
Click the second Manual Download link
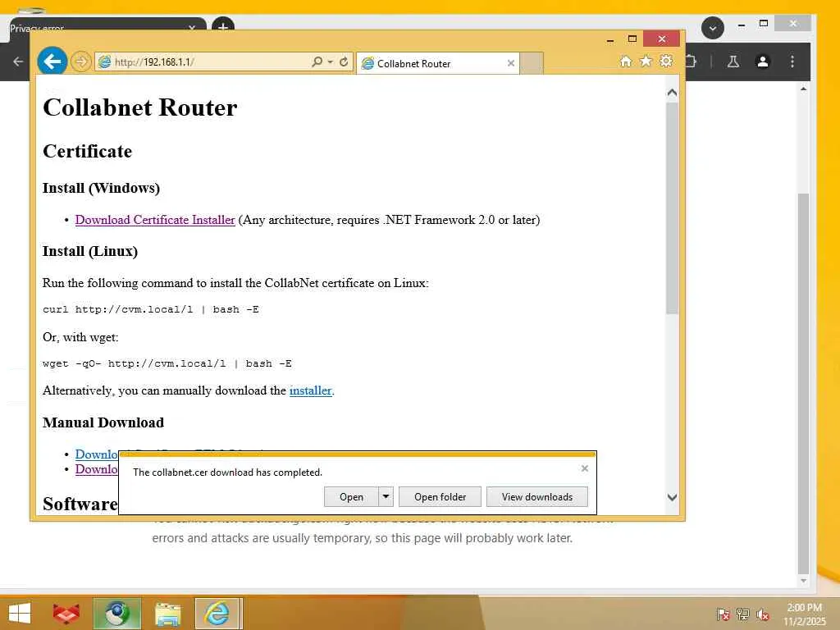(x=97, y=469)
